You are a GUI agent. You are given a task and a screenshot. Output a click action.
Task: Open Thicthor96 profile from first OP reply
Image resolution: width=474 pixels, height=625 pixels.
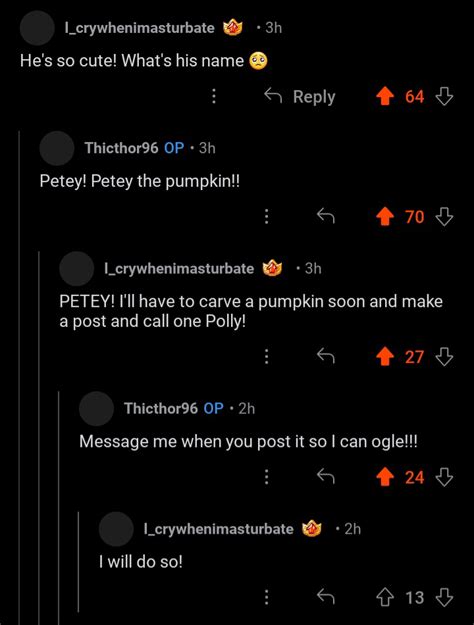coord(121,148)
